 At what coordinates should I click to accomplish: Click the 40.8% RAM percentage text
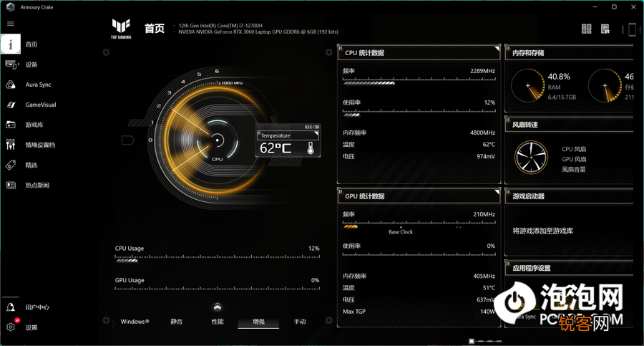[559, 77]
